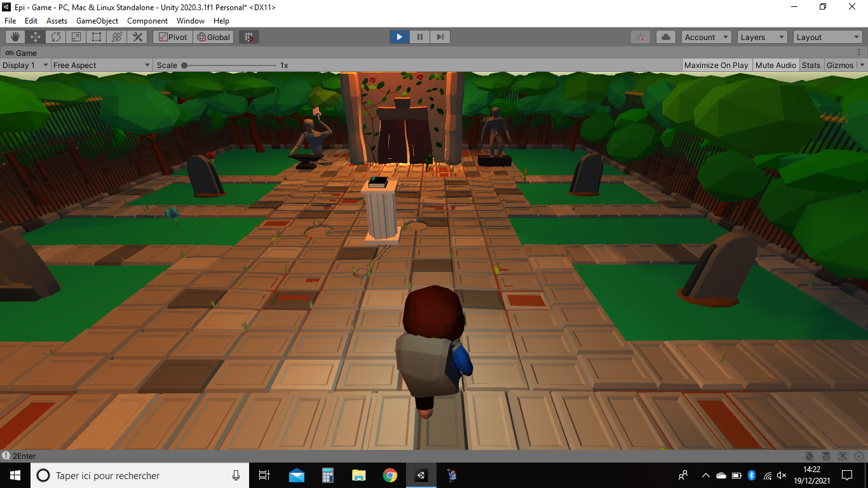Open the GameObject menu

(x=97, y=21)
